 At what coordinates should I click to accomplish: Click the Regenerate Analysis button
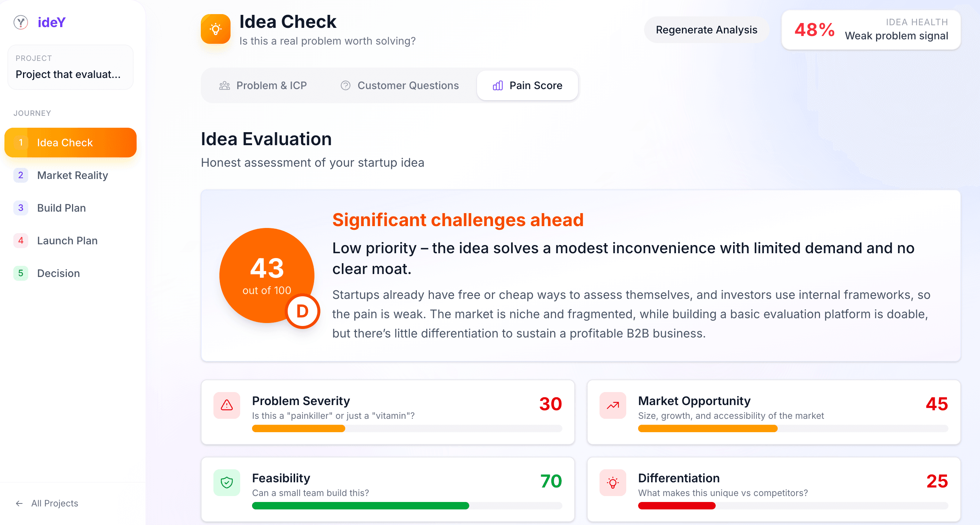[x=706, y=30]
